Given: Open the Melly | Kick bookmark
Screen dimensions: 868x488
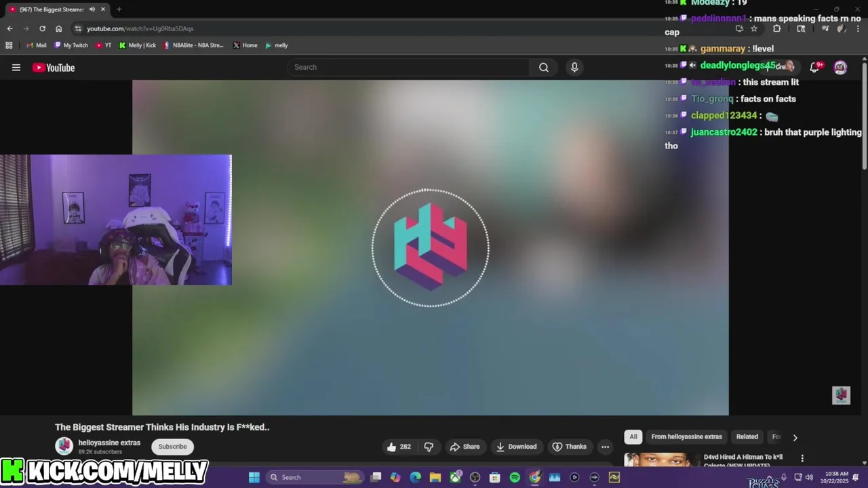Looking at the screenshot, I should [x=137, y=45].
